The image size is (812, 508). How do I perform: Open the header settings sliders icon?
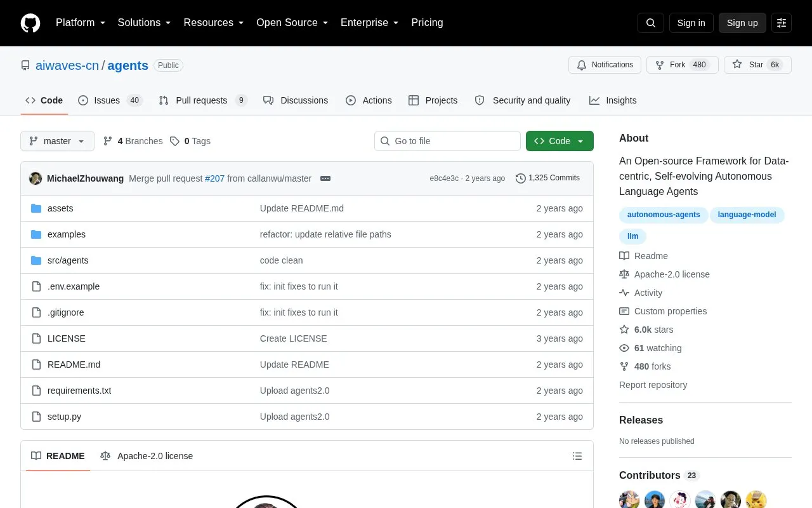coord(782,23)
